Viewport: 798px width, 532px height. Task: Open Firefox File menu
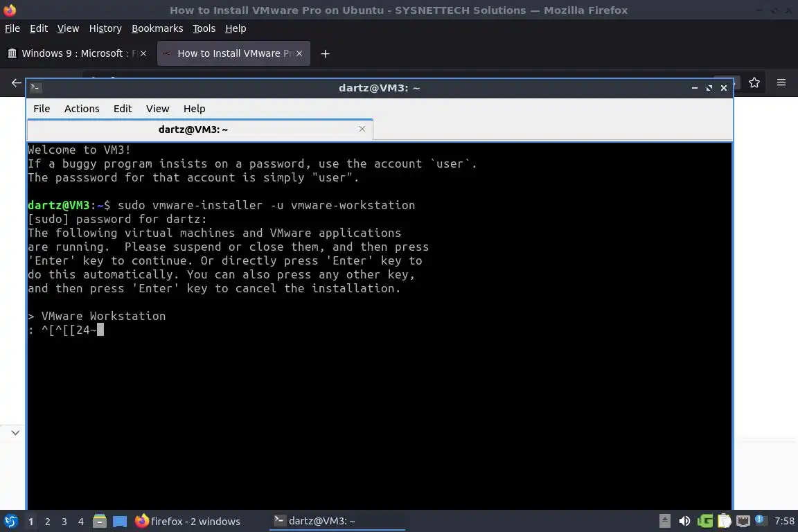click(x=12, y=28)
